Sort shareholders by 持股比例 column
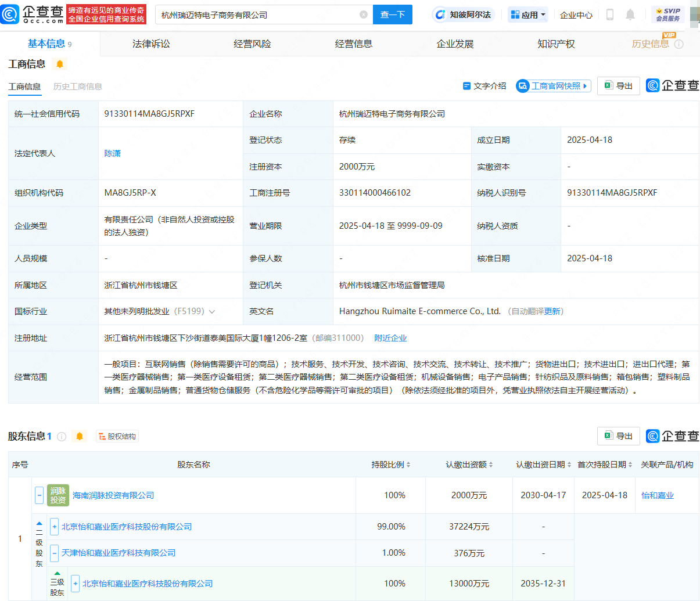Image resolution: width=700 pixels, height=601 pixels. [x=391, y=465]
